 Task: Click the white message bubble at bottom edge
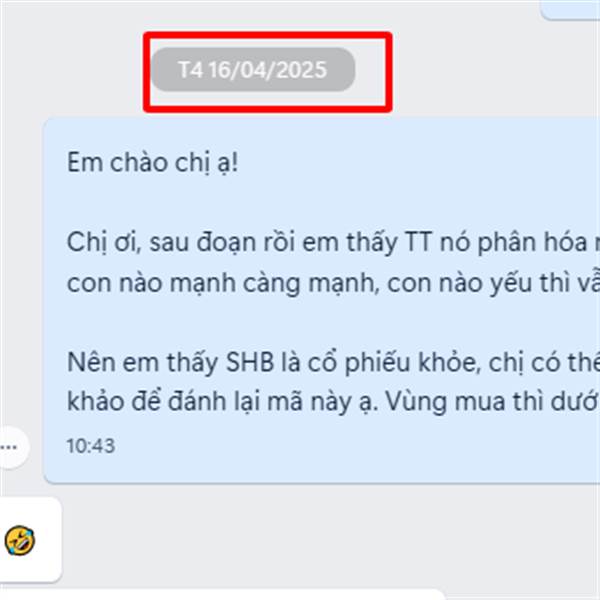(x=222, y=595)
